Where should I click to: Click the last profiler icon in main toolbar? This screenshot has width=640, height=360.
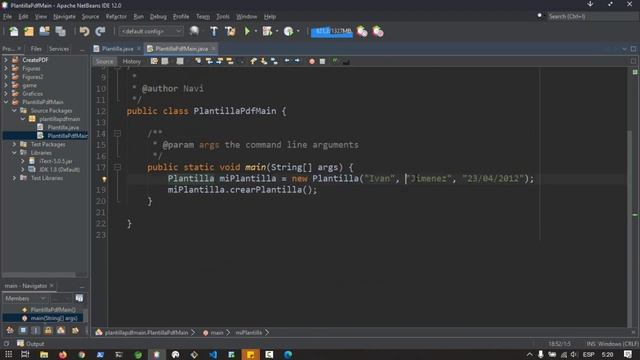(x=378, y=31)
